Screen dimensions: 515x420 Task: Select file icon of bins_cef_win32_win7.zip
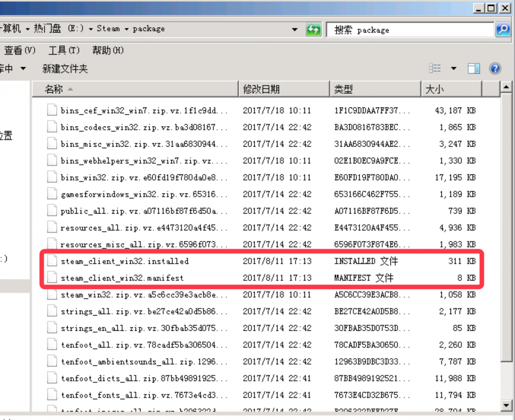point(52,110)
